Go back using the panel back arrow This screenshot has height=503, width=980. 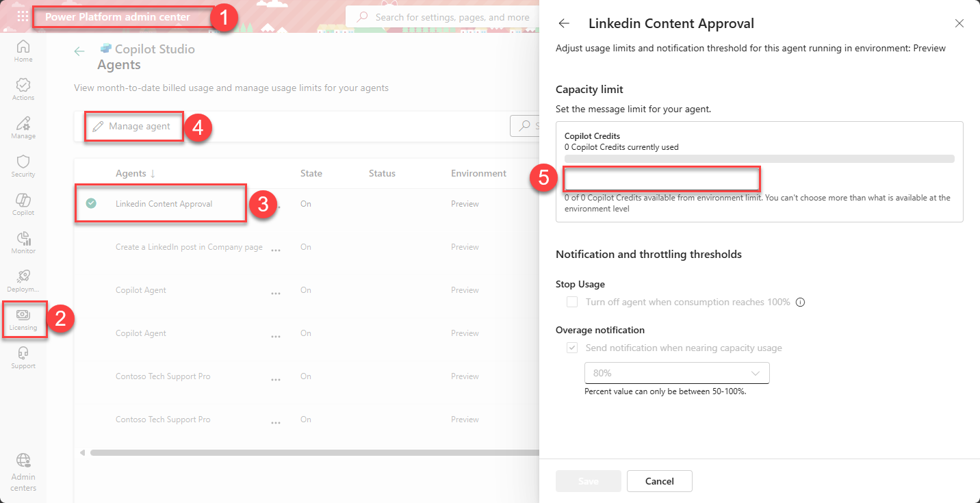(x=563, y=23)
